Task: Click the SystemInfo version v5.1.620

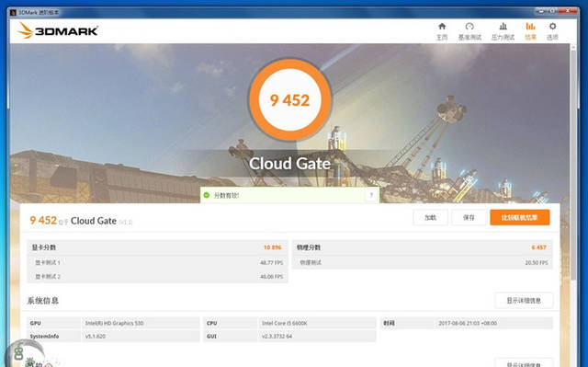Action: tap(96, 337)
